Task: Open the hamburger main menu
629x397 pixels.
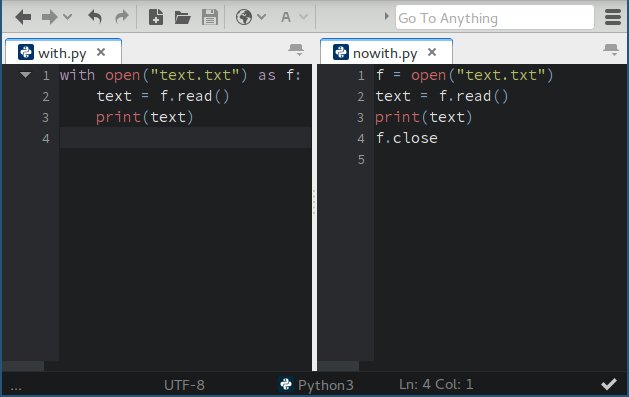Action: click(613, 17)
